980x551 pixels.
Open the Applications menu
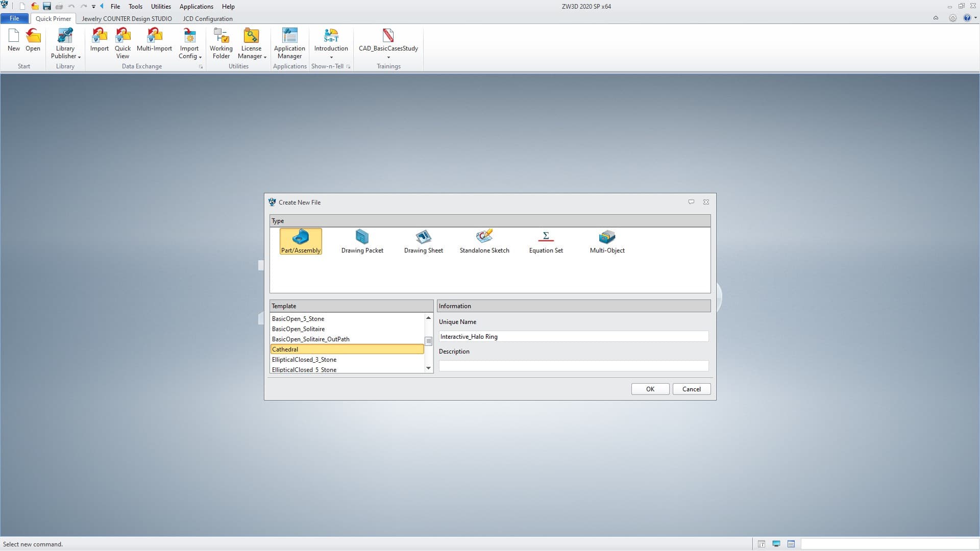click(x=196, y=7)
